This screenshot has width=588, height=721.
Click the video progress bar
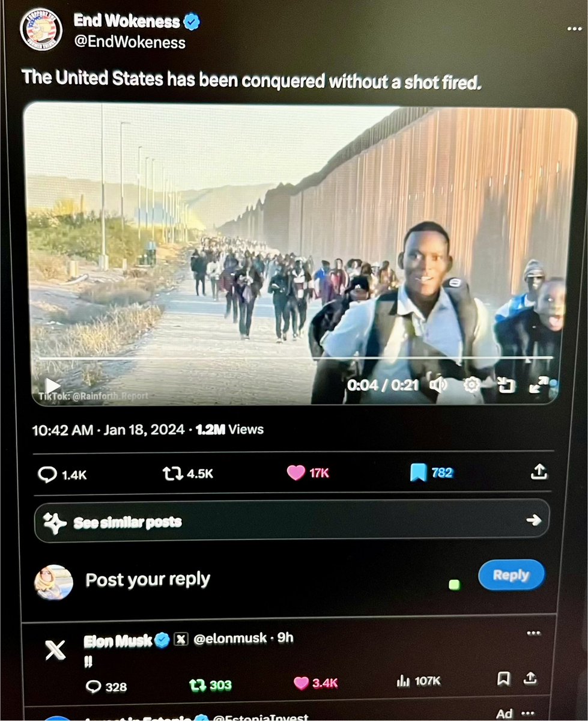coord(294,358)
